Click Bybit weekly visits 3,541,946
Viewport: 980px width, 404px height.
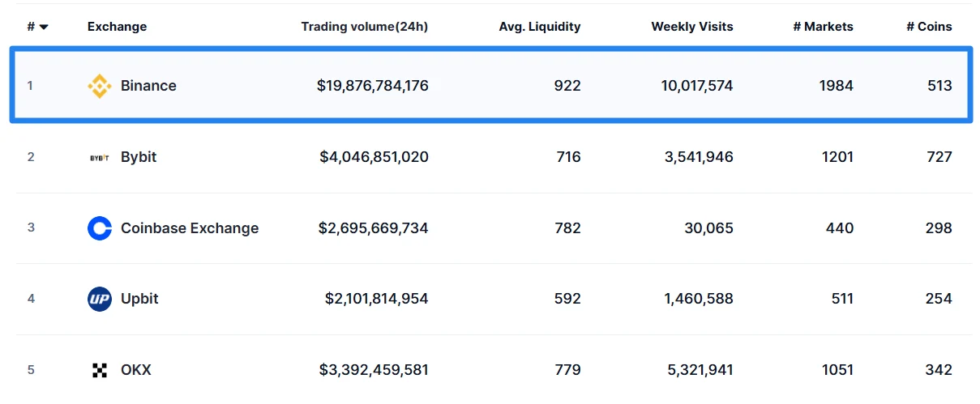[699, 157]
